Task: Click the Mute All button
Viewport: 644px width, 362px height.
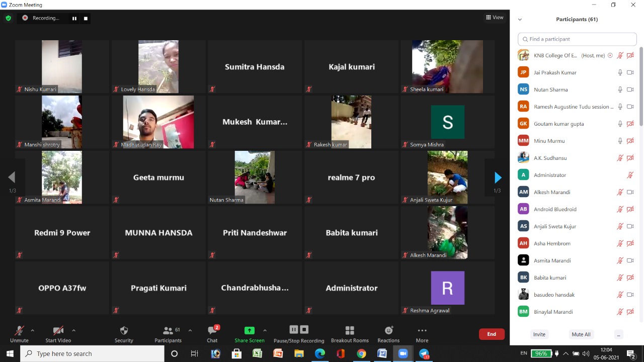Action: click(x=581, y=334)
